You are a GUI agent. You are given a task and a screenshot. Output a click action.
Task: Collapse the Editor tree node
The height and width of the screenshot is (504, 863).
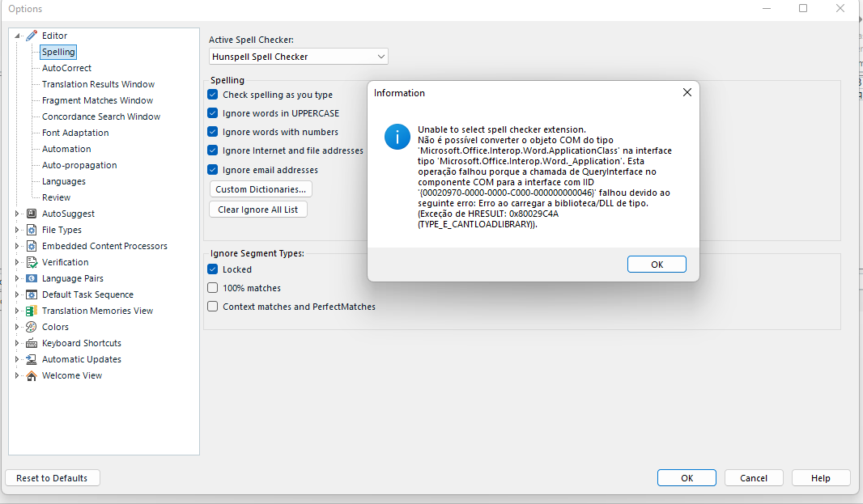coord(16,36)
